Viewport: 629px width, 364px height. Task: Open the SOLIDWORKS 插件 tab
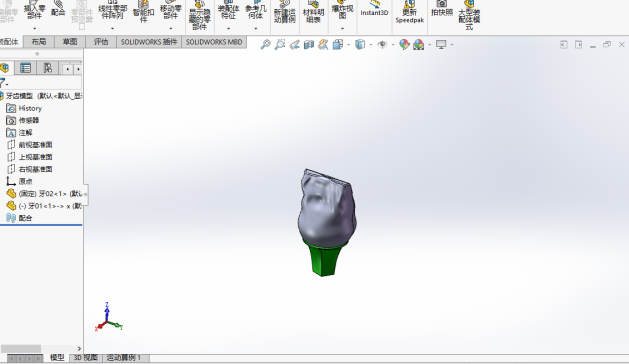click(x=149, y=42)
